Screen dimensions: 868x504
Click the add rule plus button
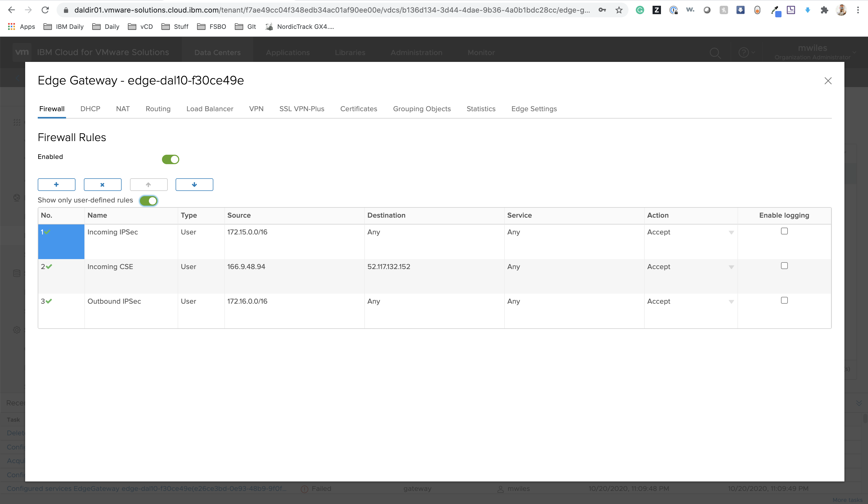point(57,184)
